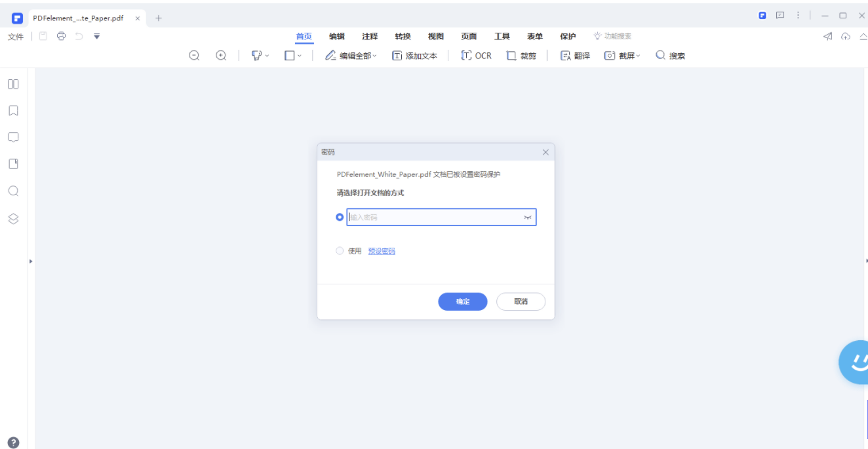Click the zoom out magnifier icon
The width and height of the screenshot is (868, 449).
(194, 56)
